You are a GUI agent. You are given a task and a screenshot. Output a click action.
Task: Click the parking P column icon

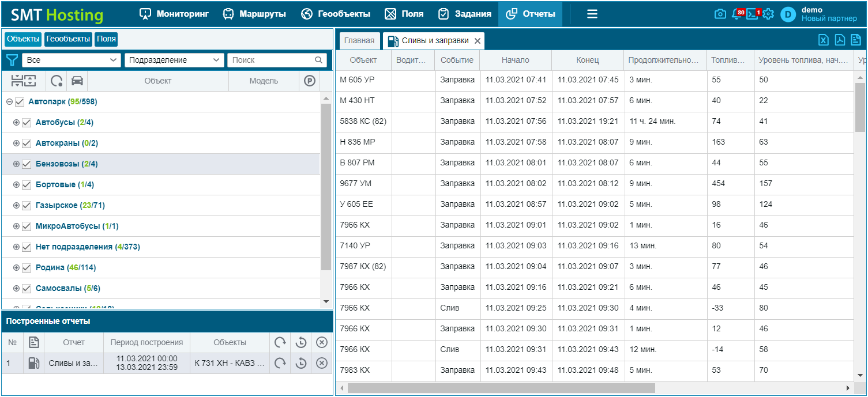tap(310, 81)
